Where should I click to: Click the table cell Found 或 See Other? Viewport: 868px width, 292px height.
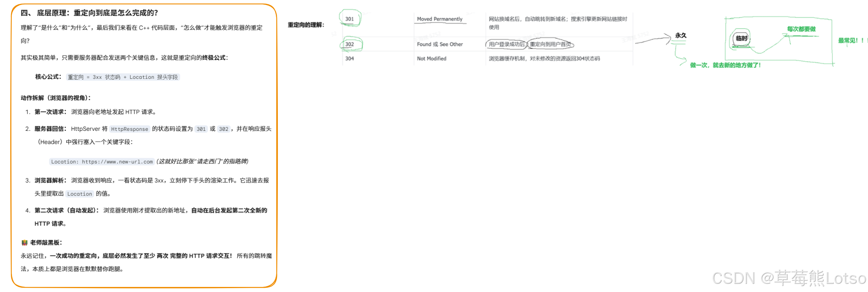pos(440,44)
